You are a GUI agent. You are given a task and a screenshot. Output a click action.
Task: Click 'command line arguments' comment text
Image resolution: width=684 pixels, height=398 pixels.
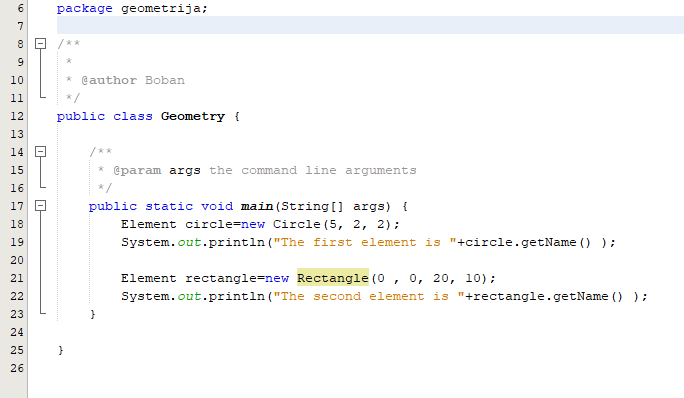coord(329,170)
